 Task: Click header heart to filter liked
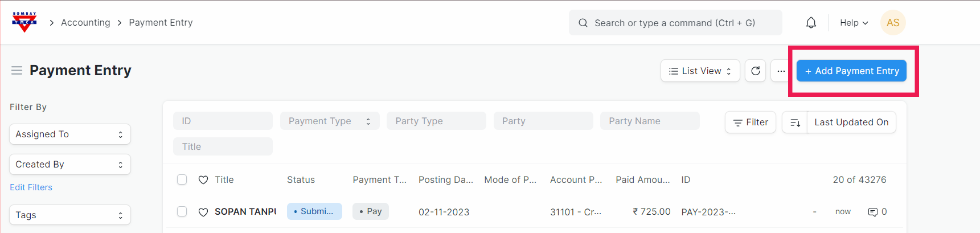click(203, 180)
